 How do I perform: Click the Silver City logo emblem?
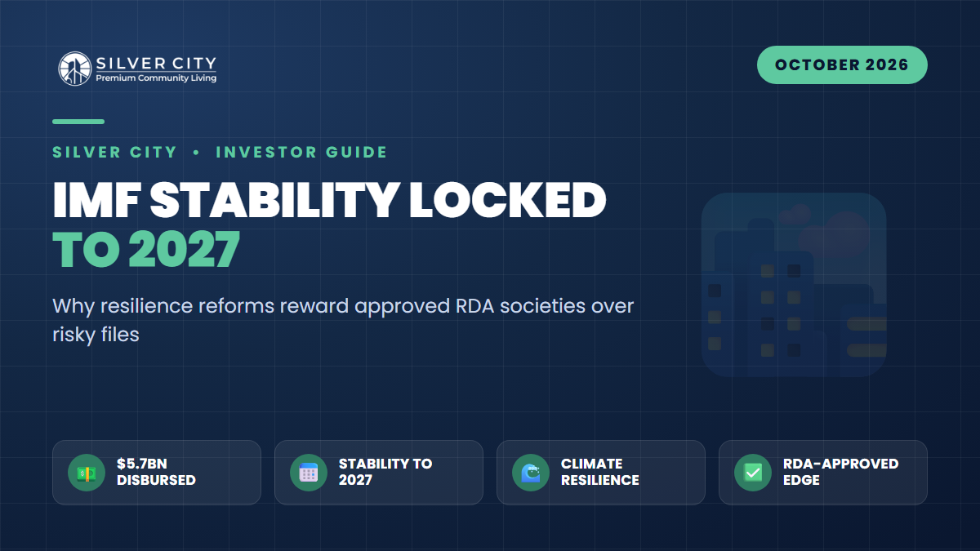[73, 69]
